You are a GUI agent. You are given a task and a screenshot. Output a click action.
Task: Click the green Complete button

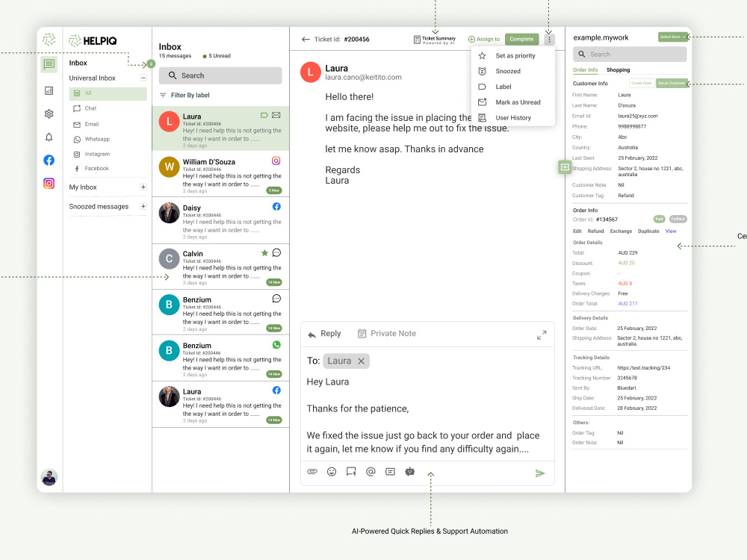[x=521, y=39]
